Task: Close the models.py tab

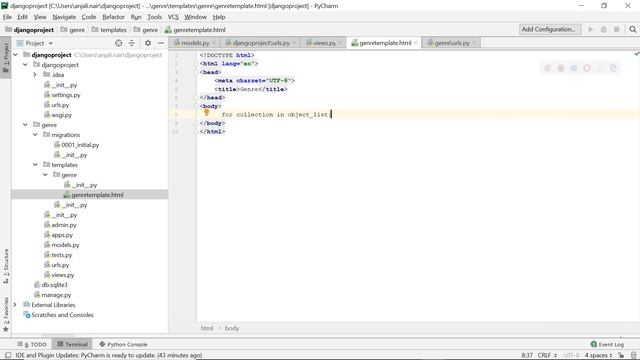Action: (213, 42)
